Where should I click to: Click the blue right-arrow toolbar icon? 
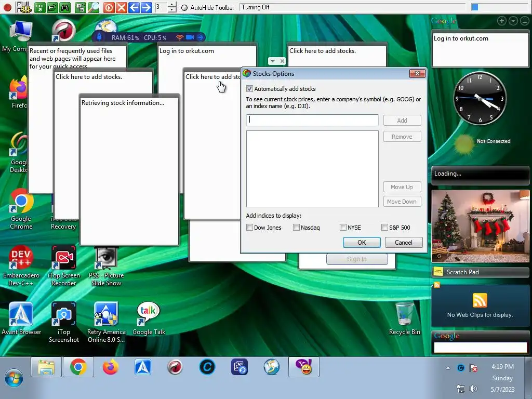(146, 7)
